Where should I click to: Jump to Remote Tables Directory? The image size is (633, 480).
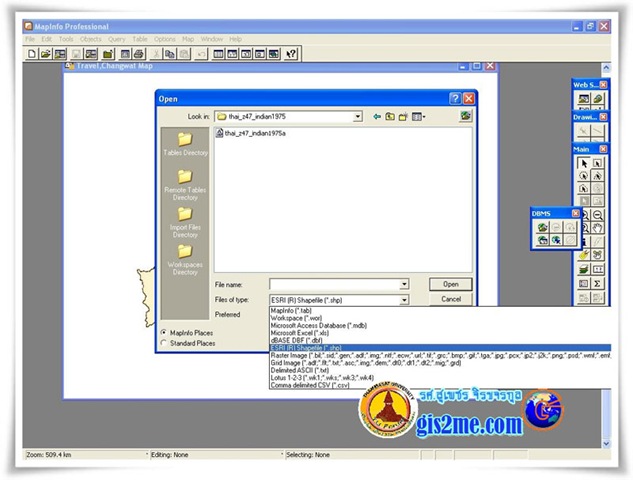pos(185,185)
